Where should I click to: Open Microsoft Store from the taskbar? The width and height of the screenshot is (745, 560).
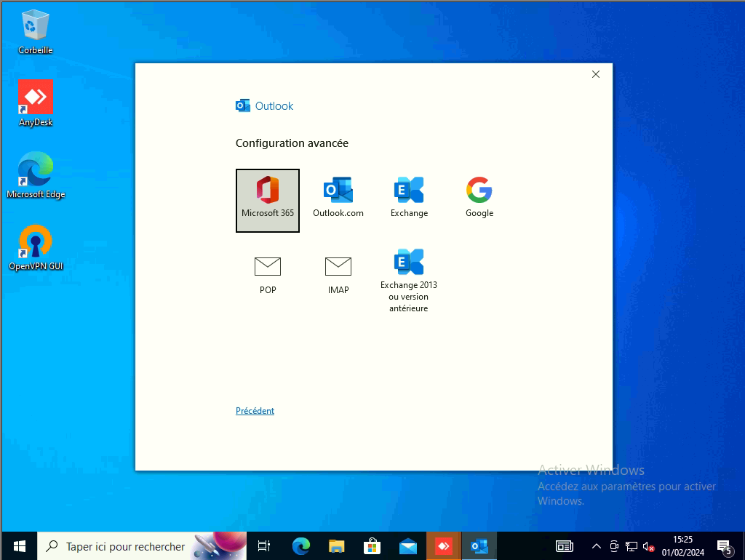point(372,546)
